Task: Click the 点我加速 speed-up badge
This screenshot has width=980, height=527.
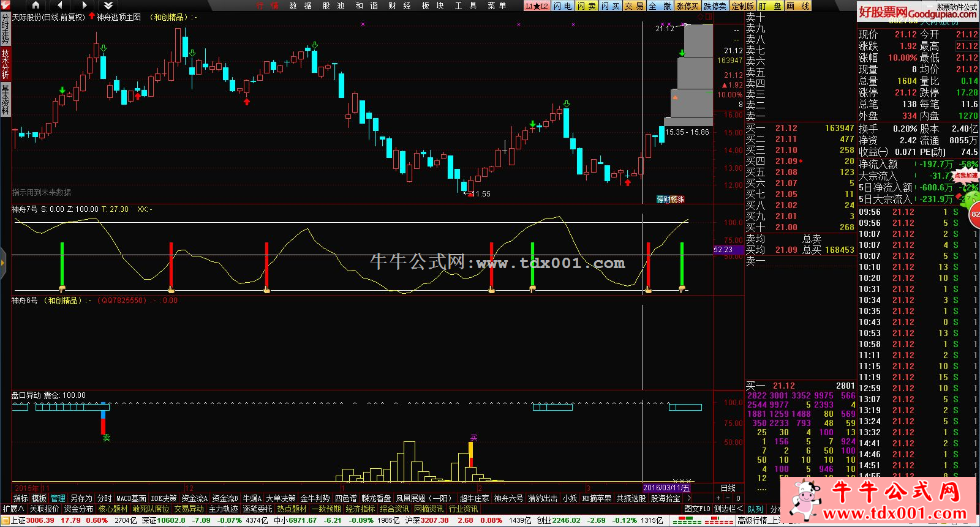Action: pyautogui.click(x=966, y=175)
